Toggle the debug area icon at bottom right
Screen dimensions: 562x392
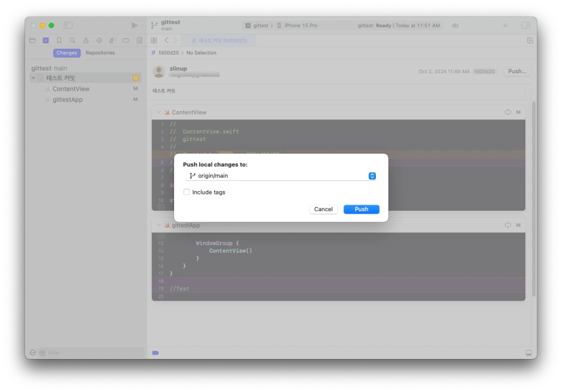coord(528,353)
